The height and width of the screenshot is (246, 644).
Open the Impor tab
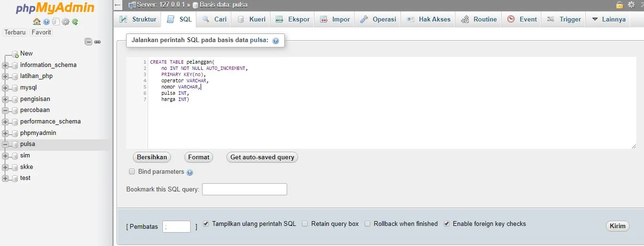pos(335,20)
